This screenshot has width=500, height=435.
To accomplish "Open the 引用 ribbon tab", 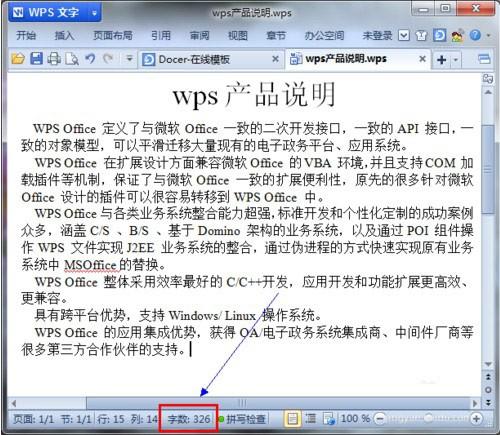I will tap(161, 35).
